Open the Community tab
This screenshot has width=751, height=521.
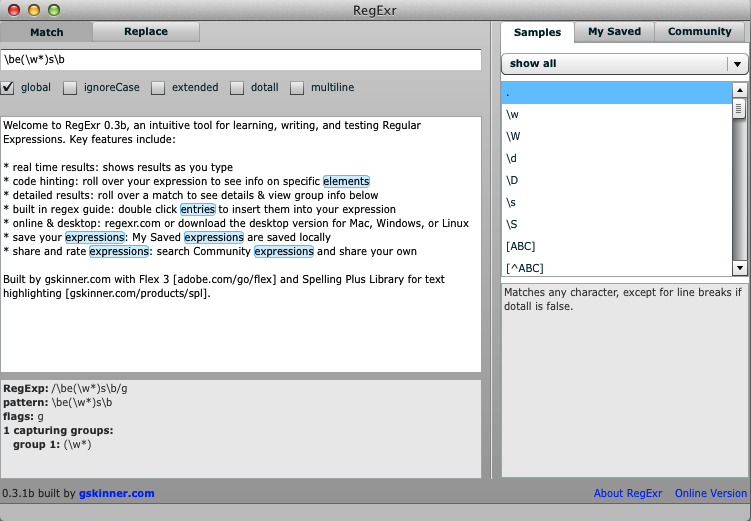point(700,32)
